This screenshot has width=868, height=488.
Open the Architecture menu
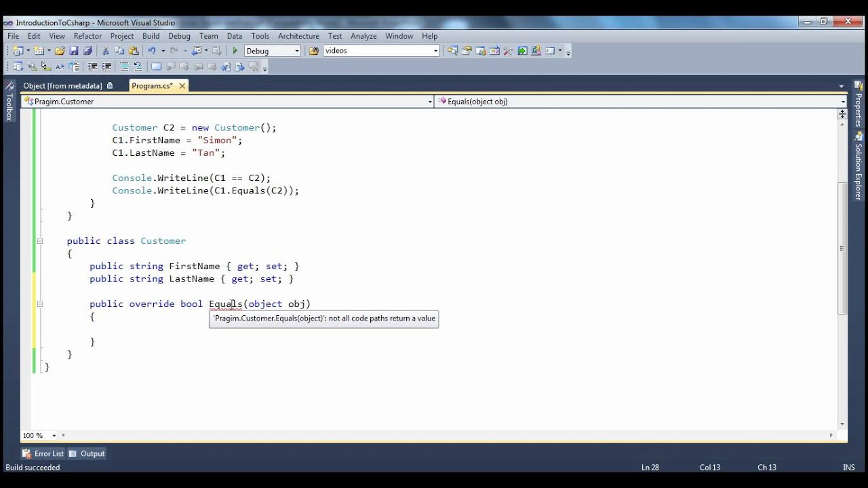coord(298,36)
